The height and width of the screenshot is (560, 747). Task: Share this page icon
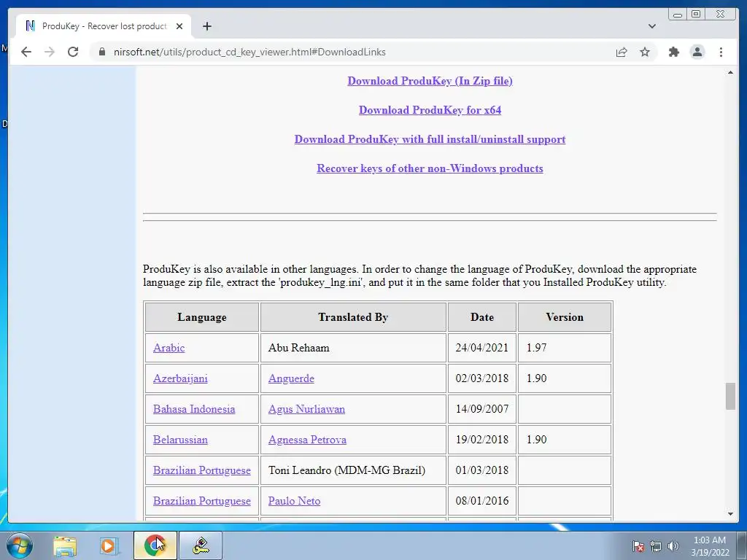[x=622, y=52]
